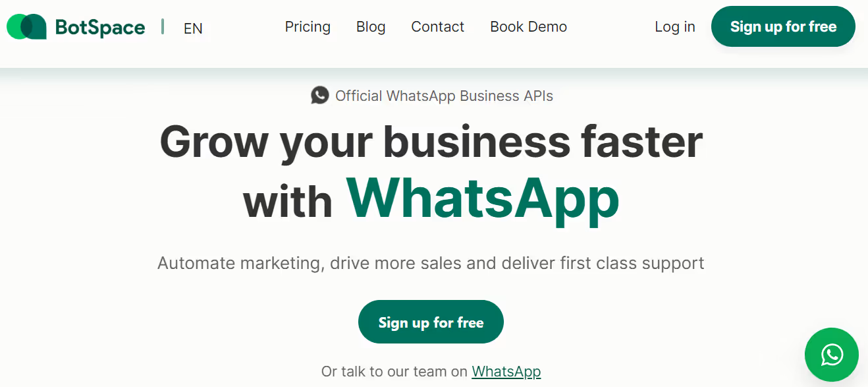Click the word 'with' in the headline
868x387 pixels.
(288, 200)
